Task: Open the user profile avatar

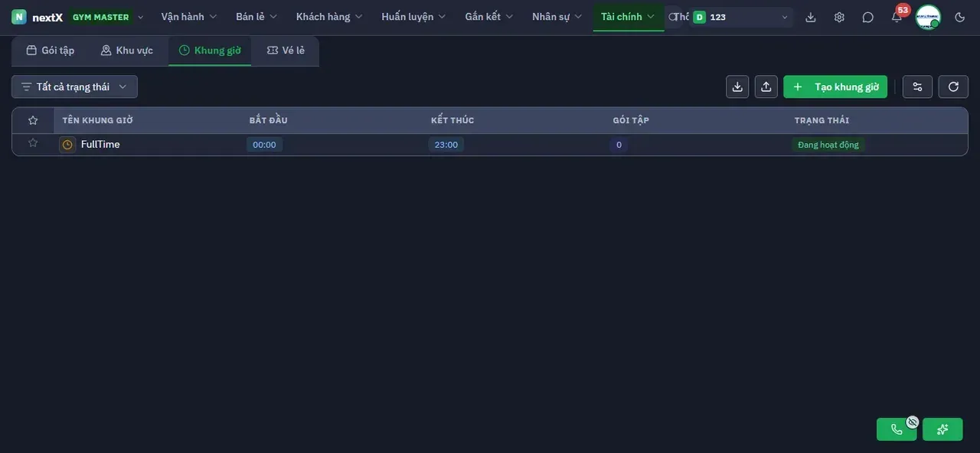Action: [928, 17]
